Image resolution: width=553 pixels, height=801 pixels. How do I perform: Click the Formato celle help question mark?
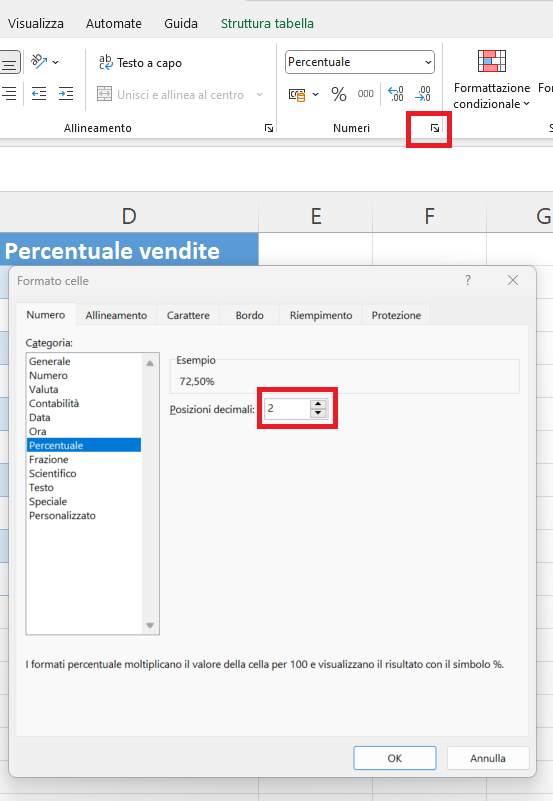coord(468,280)
